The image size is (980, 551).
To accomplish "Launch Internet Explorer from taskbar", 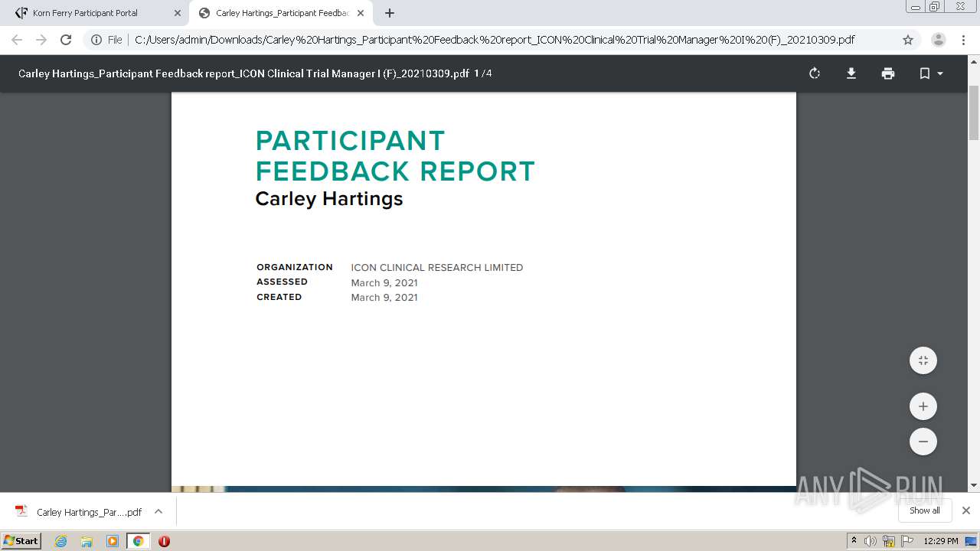I will pos(61,541).
